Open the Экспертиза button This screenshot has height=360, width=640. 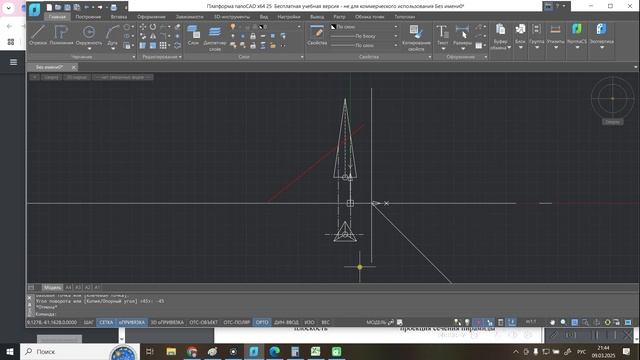(x=602, y=36)
